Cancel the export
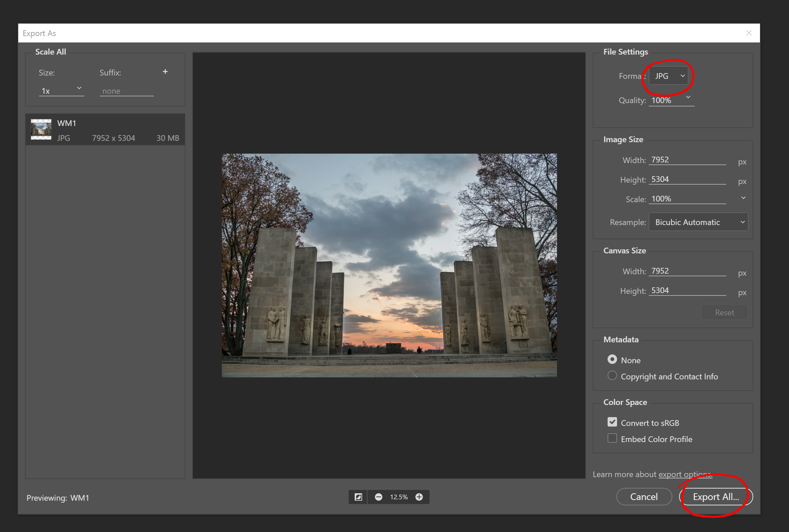789x532 pixels. pos(644,496)
